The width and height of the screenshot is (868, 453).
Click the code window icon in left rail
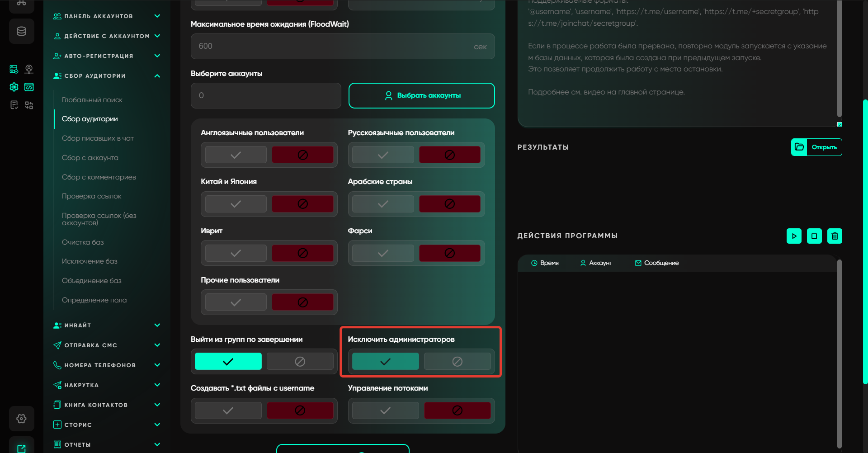[29, 87]
